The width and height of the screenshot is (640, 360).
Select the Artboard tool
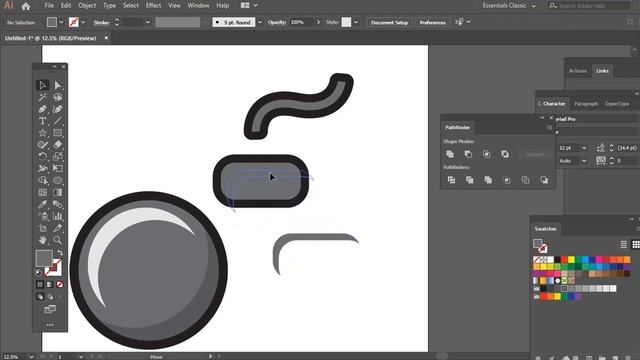(x=42, y=228)
